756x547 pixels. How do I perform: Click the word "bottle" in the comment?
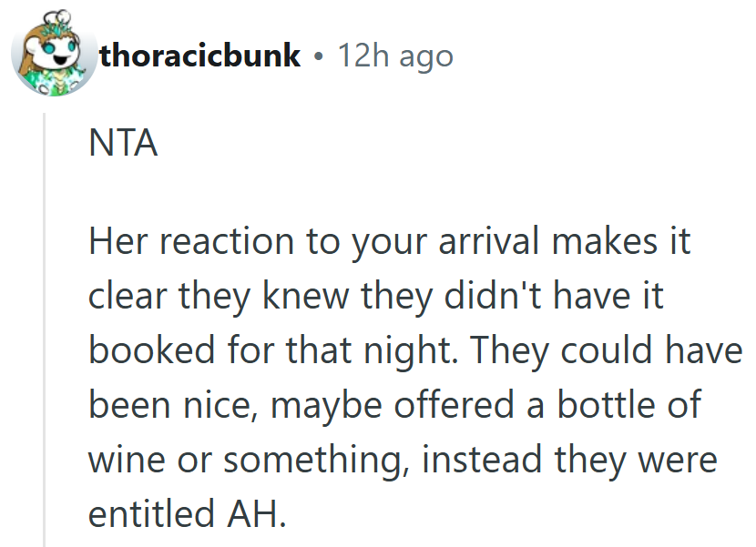[603, 405]
